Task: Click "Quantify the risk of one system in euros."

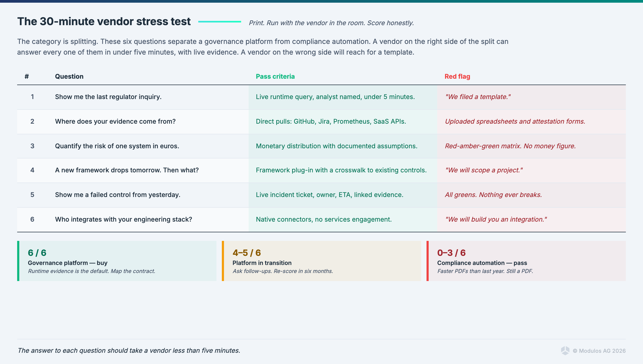Action: [x=117, y=146]
